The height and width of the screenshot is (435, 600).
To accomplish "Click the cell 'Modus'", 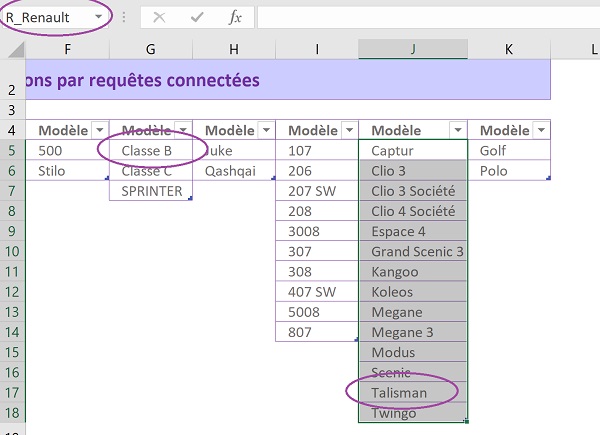I will [x=413, y=352].
